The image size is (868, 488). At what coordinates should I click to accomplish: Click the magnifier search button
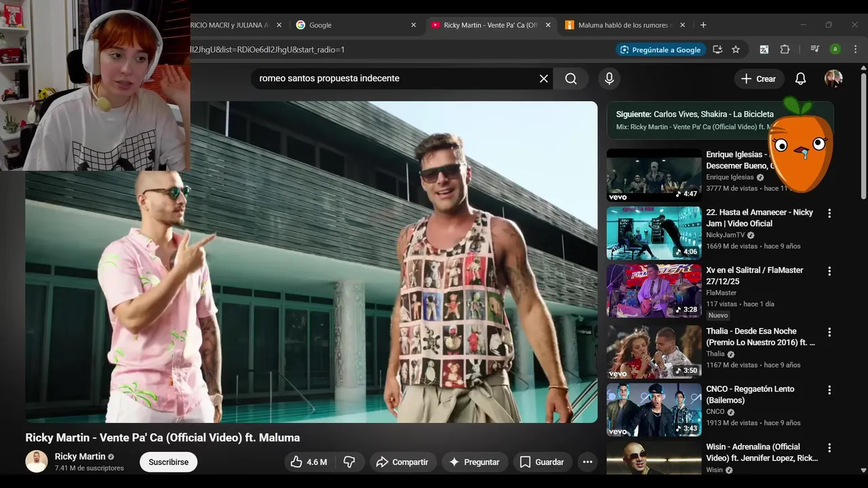(571, 79)
